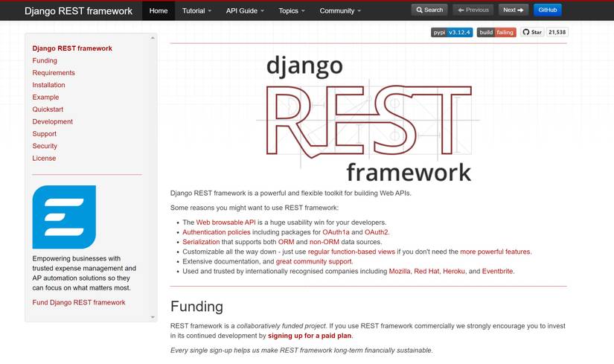Open signing up for a paid plan link
614x364 pixels.
click(x=310, y=336)
